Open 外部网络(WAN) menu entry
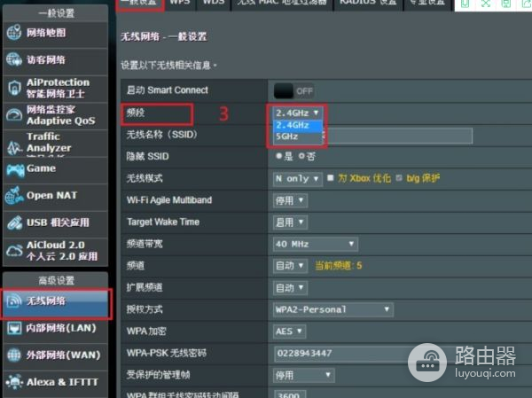Viewport: 532px width, 398px height. coord(55,355)
